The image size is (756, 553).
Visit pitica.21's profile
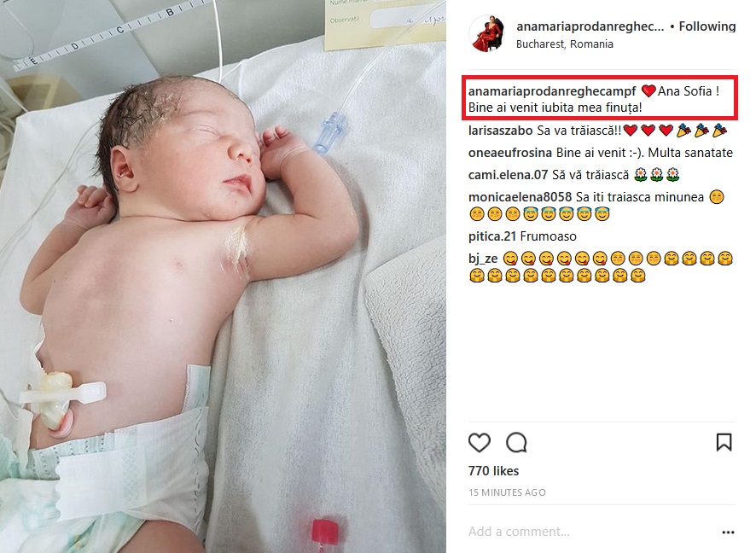pos(492,236)
